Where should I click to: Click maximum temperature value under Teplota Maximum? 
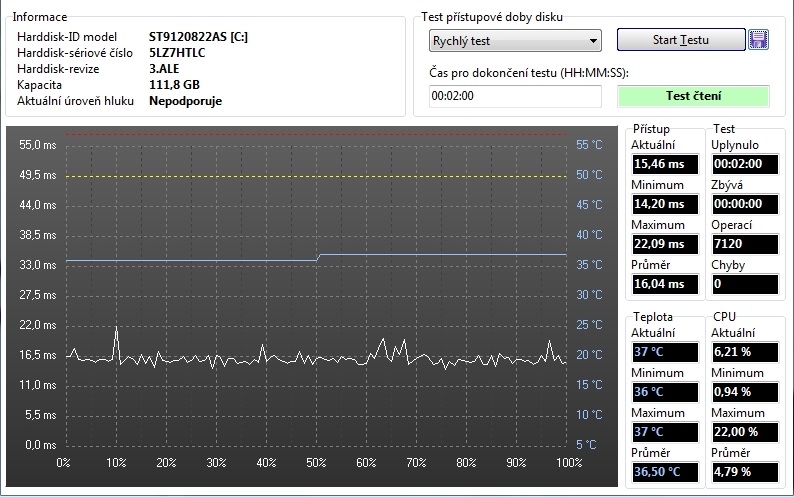tap(665, 432)
